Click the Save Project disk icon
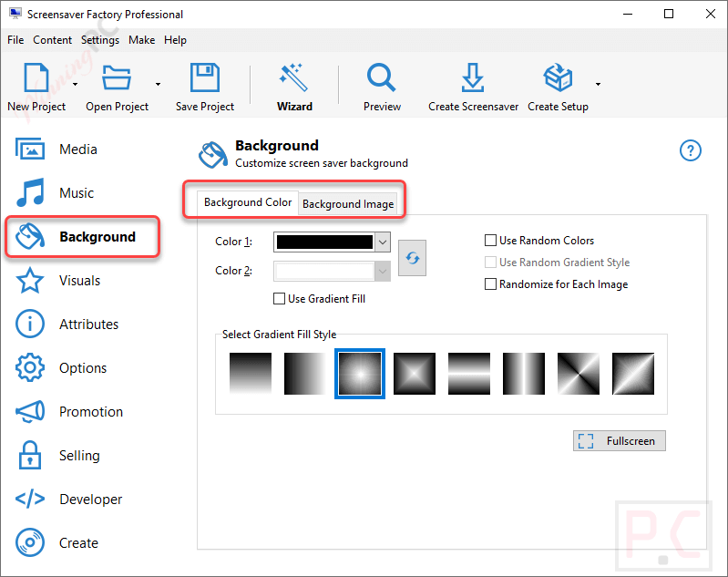Screen dimensions: 728x577 tap(205, 77)
